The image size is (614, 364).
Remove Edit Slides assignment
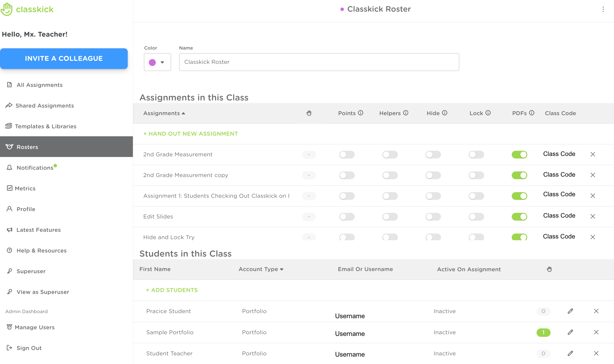pyautogui.click(x=593, y=216)
